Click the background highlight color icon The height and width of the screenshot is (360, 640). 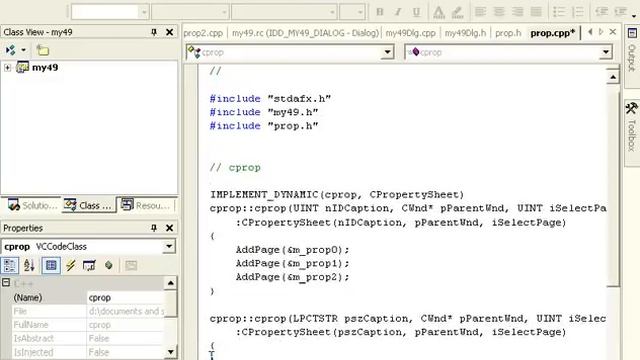point(458,12)
